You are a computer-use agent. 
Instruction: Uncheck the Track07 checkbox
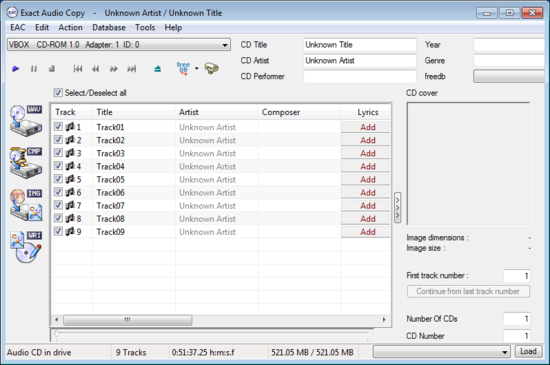pyautogui.click(x=58, y=205)
